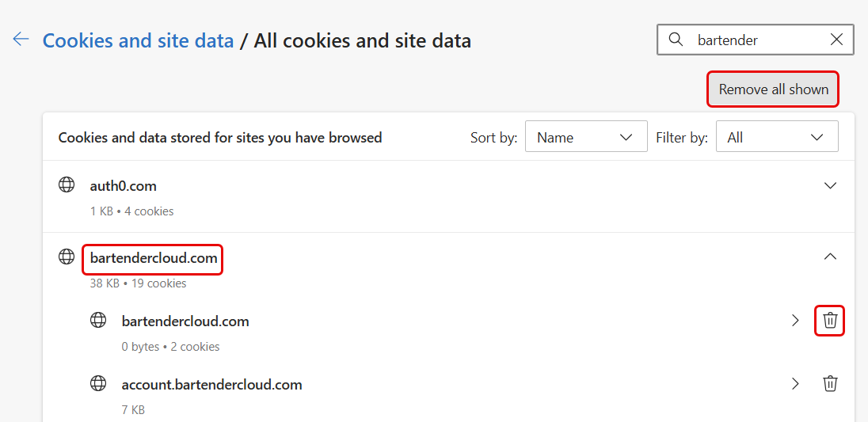
Task: Click the globe icon beside auth0.com
Action: tap(67, 184)
